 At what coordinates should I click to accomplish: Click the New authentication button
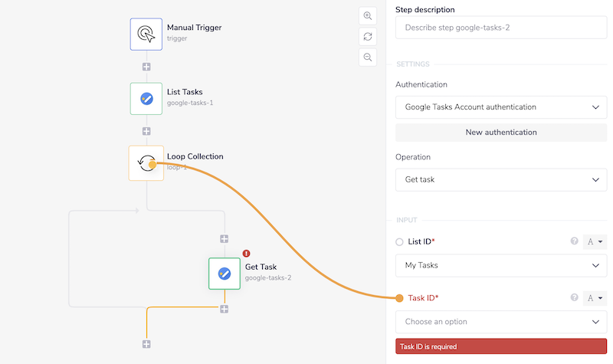coord(501,132)
